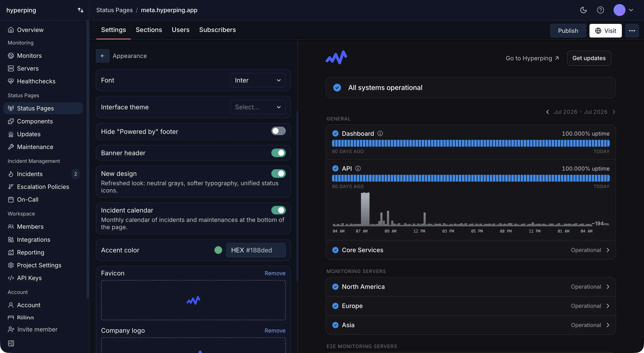Image resolution: width=644 pixels, height=353 pixels.
Task: Collapse the sidebar with the panel icon
Action: click(11, 343)
